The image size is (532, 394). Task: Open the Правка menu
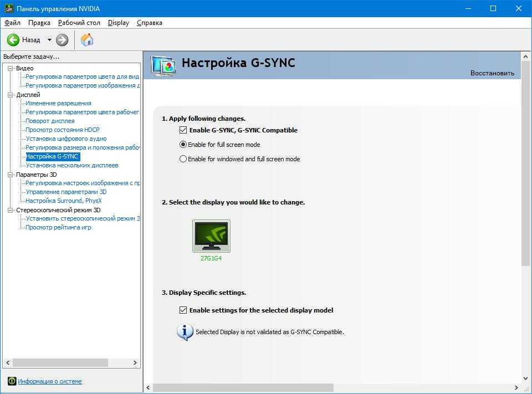tap(39, 23)
